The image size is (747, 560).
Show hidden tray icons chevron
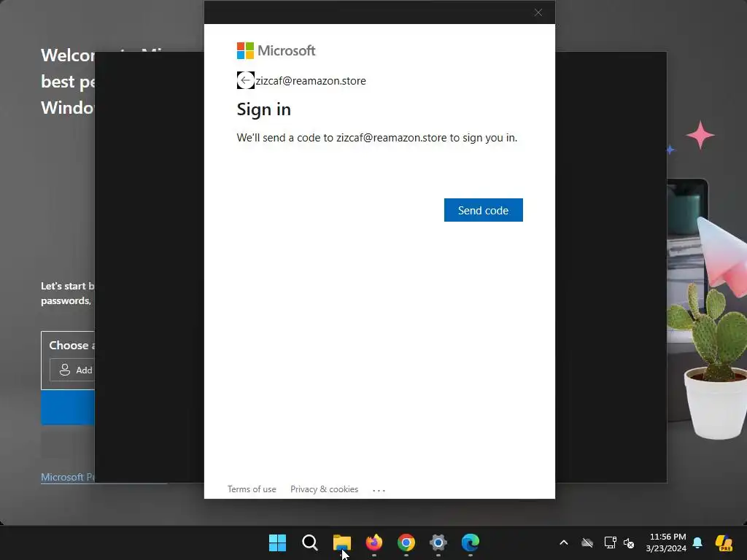tap(564, 542)
